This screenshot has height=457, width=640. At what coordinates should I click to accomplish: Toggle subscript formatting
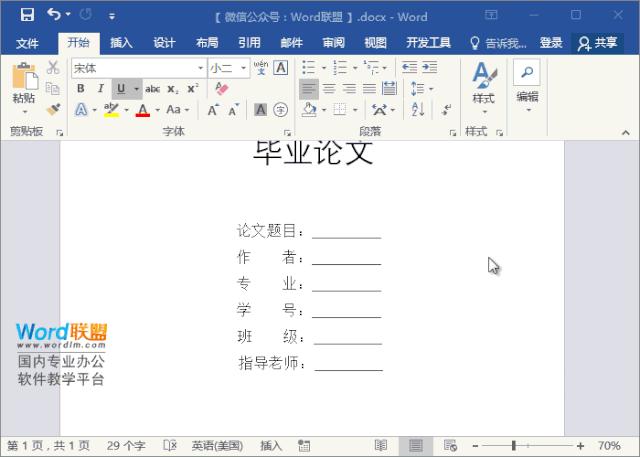point(173,89)
